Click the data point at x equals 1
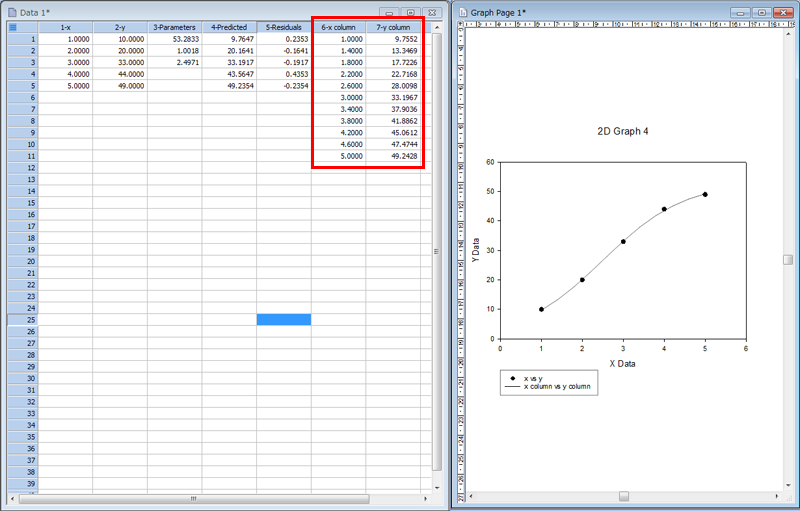Image resolution: width=800 pixels, height=511 pixels. pos(541,310)
